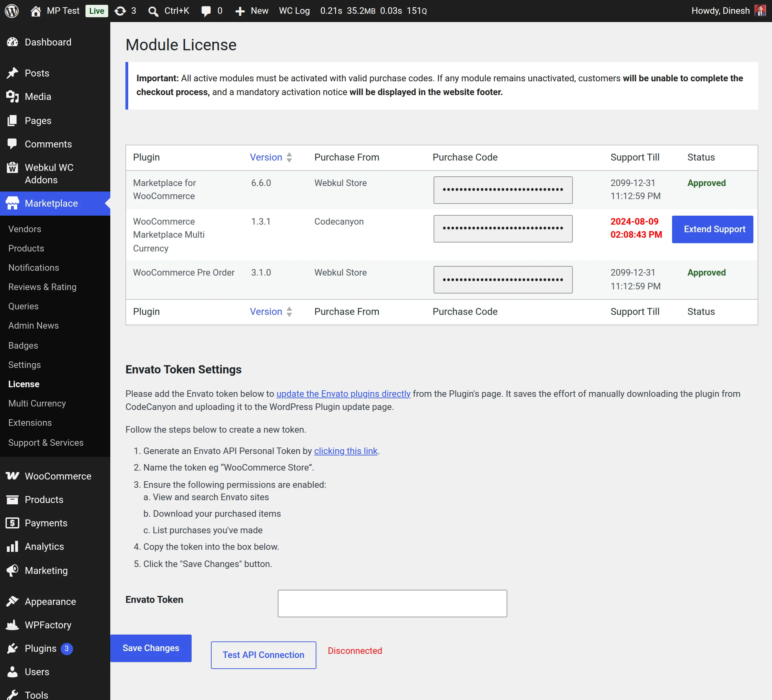This screenshot has width=772, height=700.
Task: Open Support & Services submenu item
Action: tap(45, 442)
